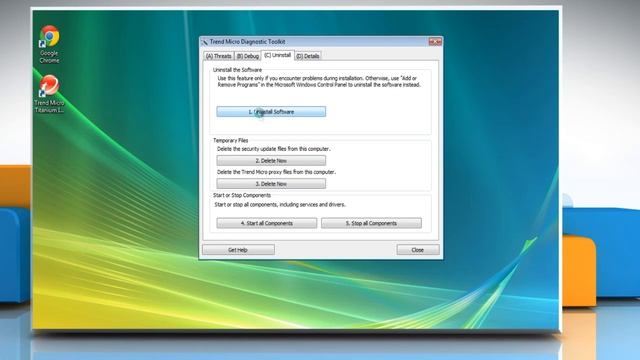
Task: Click text 'Start or stop all components, including services and drivers.'
Action: click(280, 204)
